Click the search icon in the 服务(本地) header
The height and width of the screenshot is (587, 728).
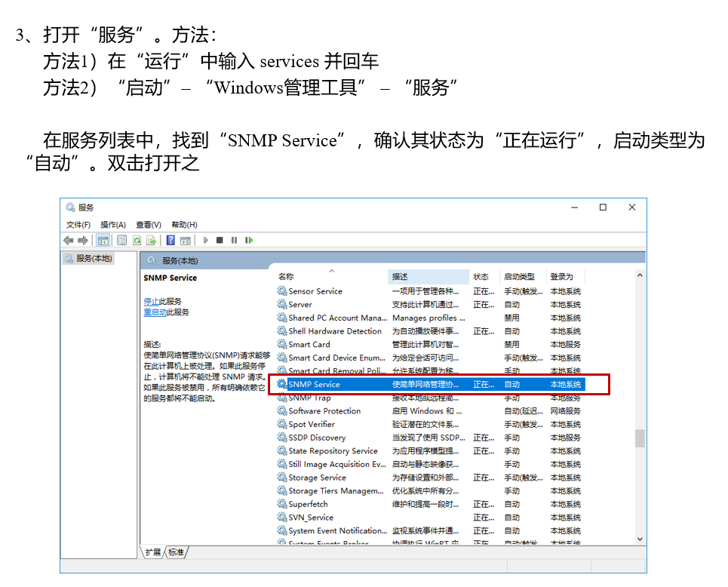(x=152, y=260)
